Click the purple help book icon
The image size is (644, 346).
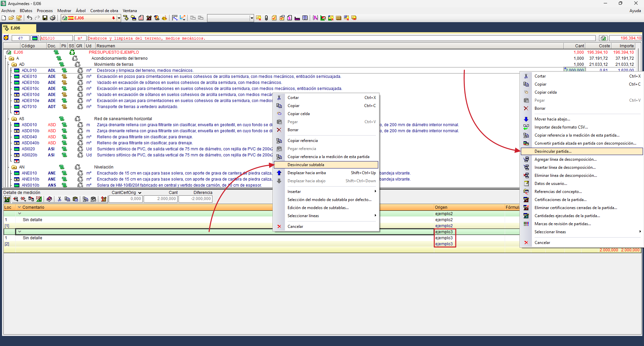(49, 199)
